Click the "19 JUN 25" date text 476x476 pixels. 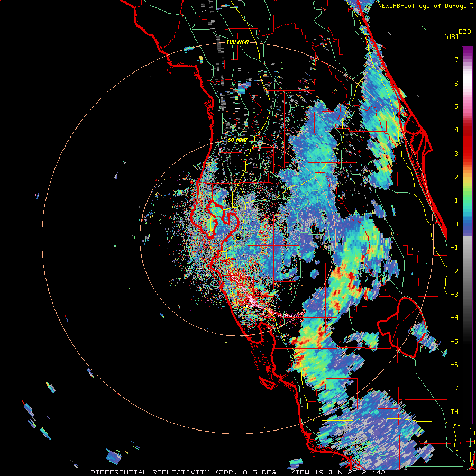(336, 472)
